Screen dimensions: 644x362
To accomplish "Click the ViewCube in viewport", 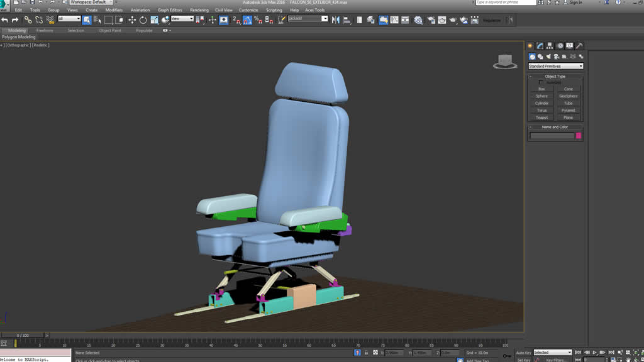I will (x=503, y=61).
